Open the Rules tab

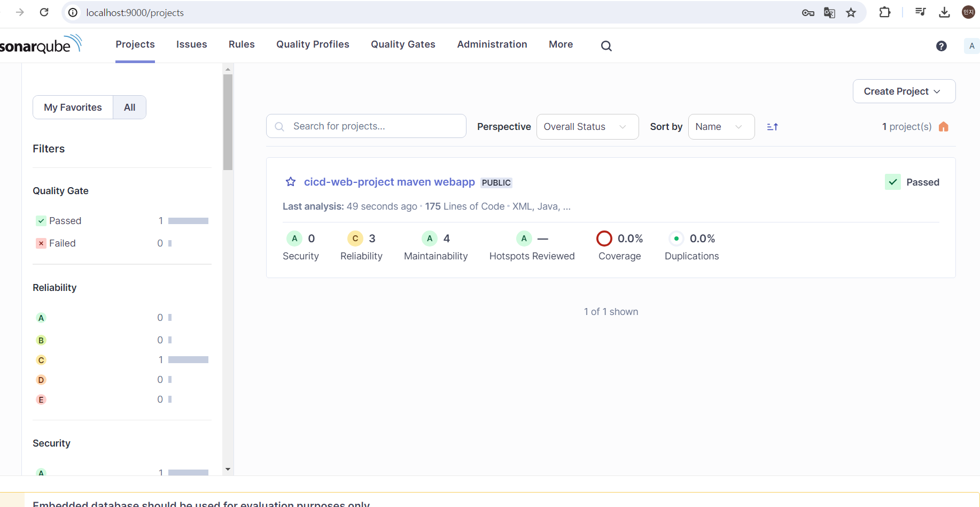(242, 44)
